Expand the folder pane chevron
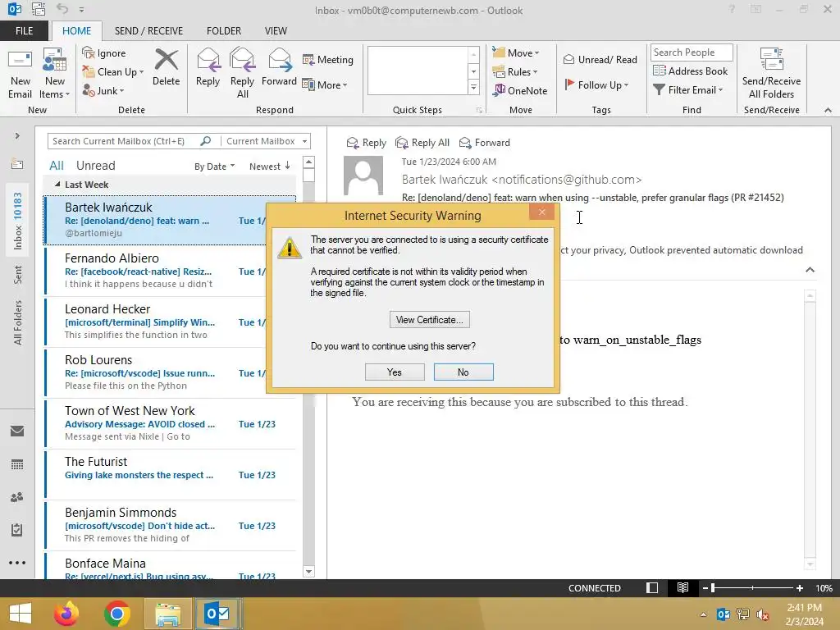 (17, 135)
